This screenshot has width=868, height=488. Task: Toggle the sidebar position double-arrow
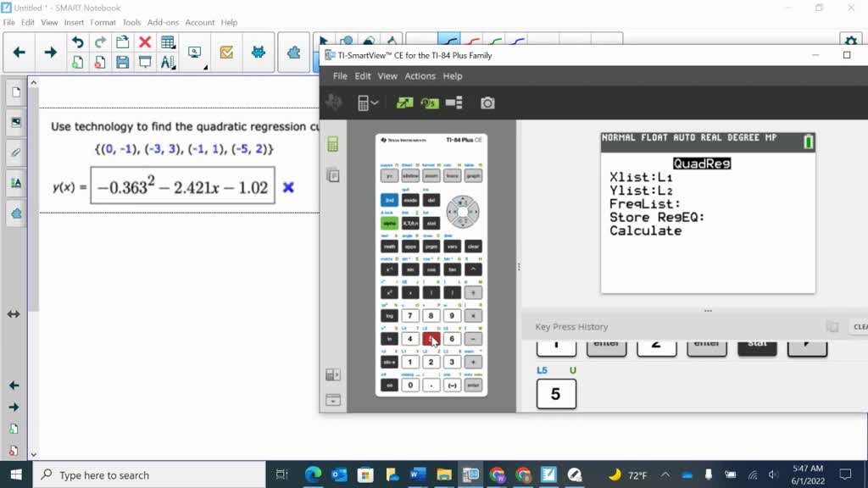(x=14, y=314)
